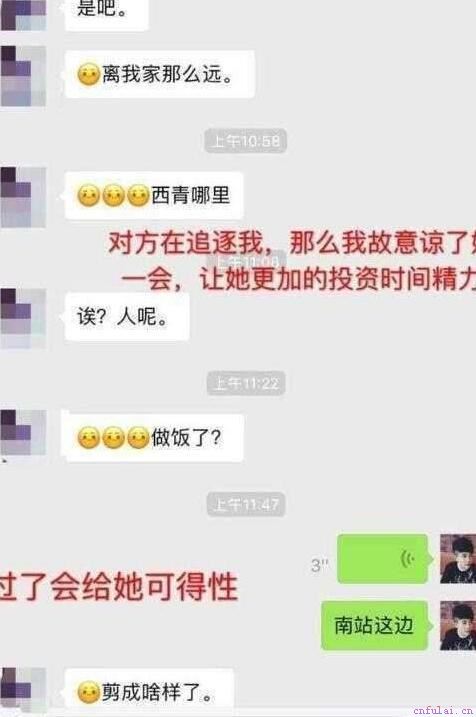Click the sound wave icon in voice bubble
This screenshot has height=717, width=476.
click(x=408, y=559)
